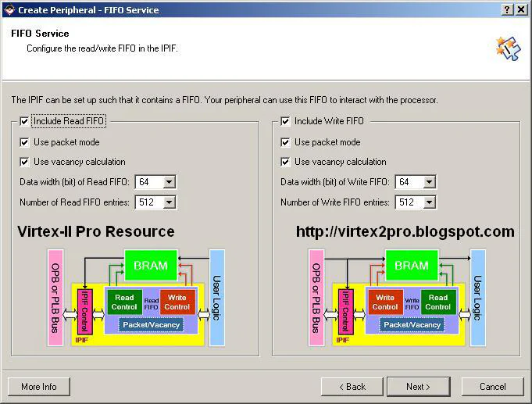Disable Use packet mode for Write FIFO
The height and width of the screenshot is (404, 532).
click(286, 142)
